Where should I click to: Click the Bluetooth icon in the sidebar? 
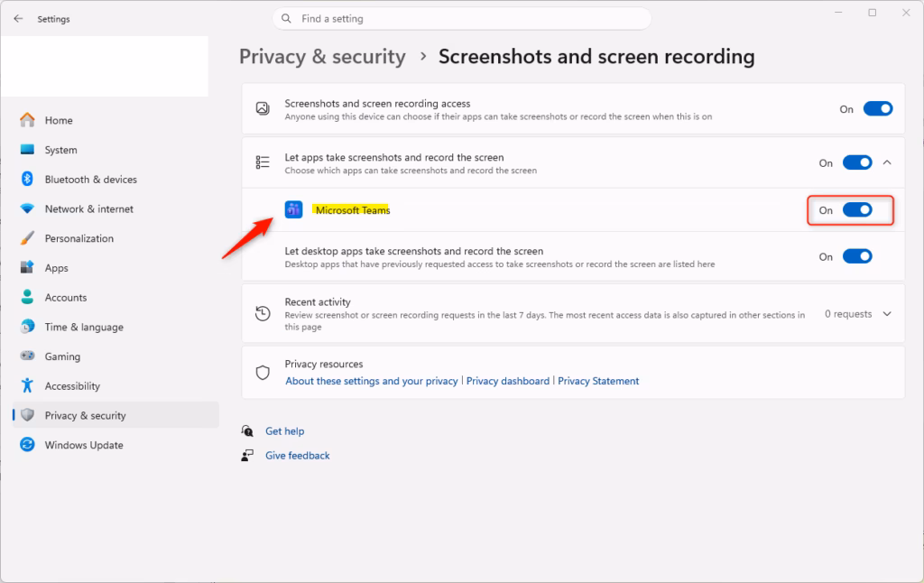(x=27, y=179)
